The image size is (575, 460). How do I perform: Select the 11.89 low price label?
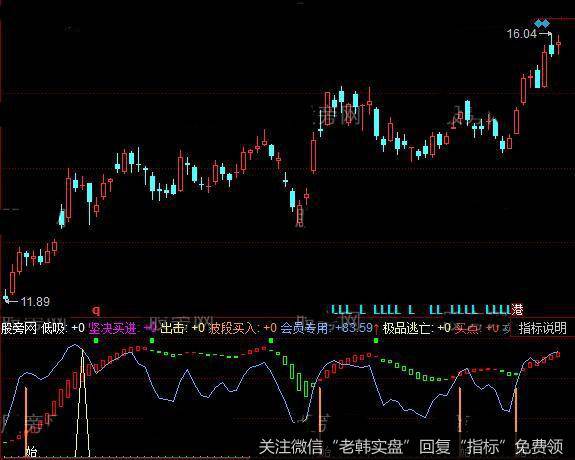[x=35, y=302]
